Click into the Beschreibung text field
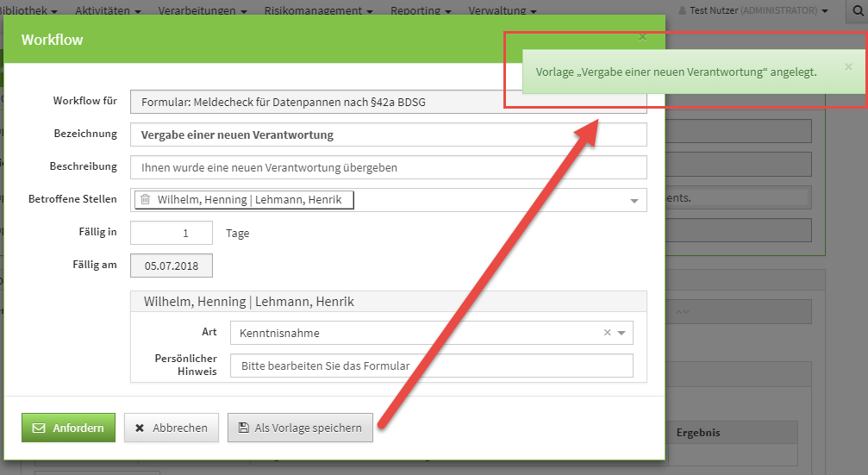Screen dimensions: 868x475 [388, 167]
